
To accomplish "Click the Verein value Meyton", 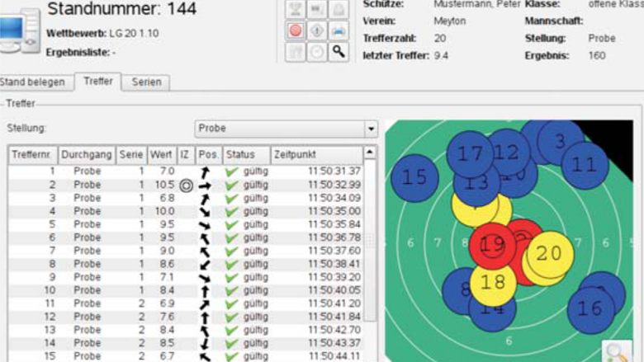I will click(450, 21).
